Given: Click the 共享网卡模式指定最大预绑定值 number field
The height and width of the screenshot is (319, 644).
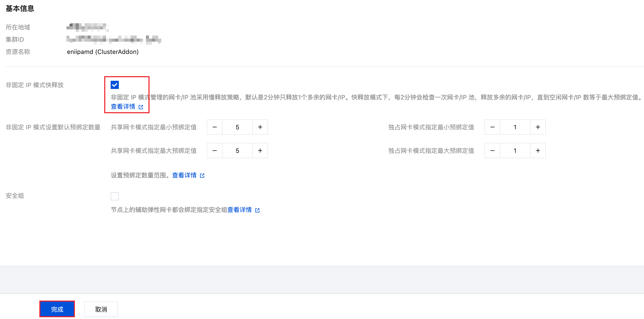Looking at the screenshot, I should point(237,151).
